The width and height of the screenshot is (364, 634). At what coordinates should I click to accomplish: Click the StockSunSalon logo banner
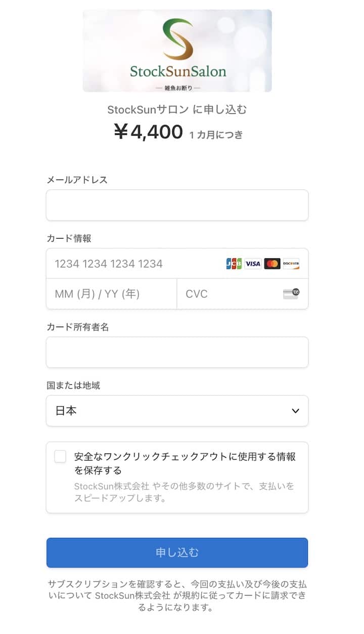[x=177, y=51]
